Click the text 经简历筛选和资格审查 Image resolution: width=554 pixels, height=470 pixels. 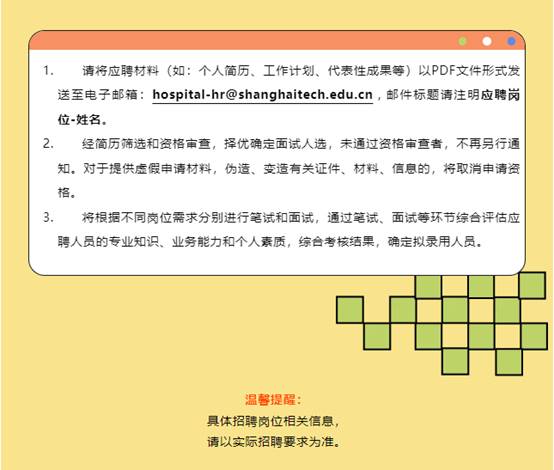click(x=146, y=144)
